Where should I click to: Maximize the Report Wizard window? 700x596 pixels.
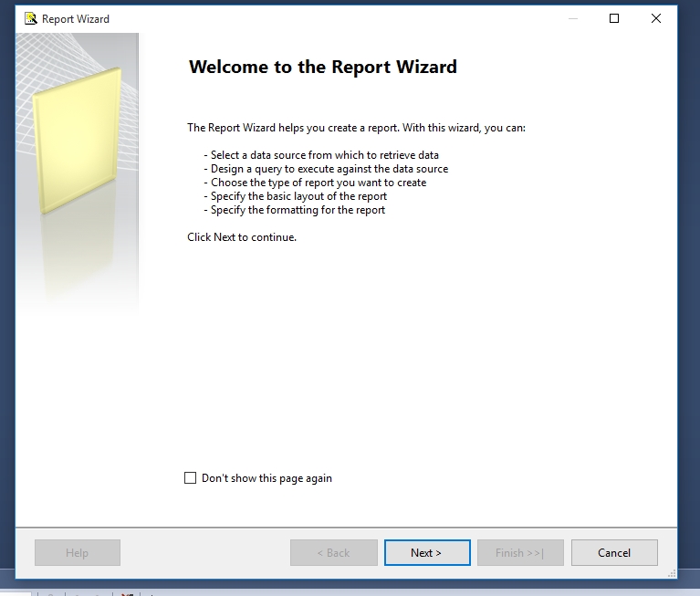pyautogui.click(x=614, y=18)
